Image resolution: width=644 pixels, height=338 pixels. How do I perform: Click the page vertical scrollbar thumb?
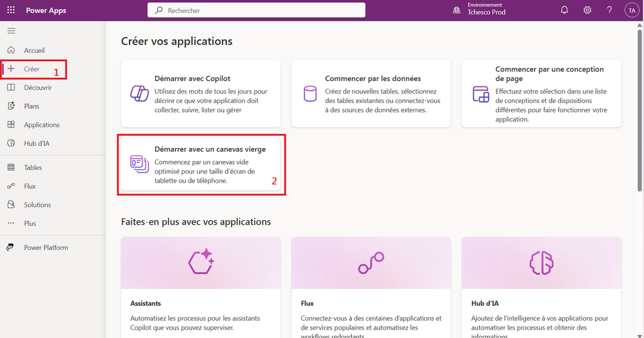tap(639, 110)
